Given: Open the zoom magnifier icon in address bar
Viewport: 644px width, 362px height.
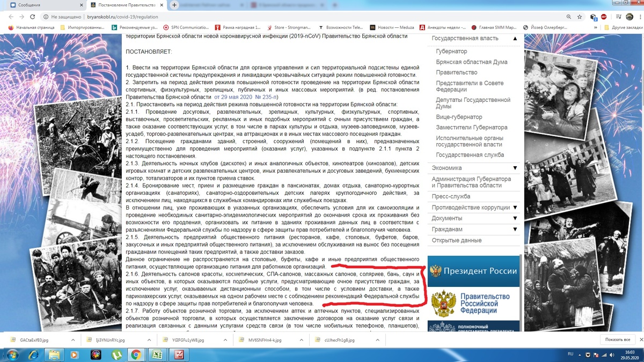Looking at the screenshot, I should pos(569,16).
